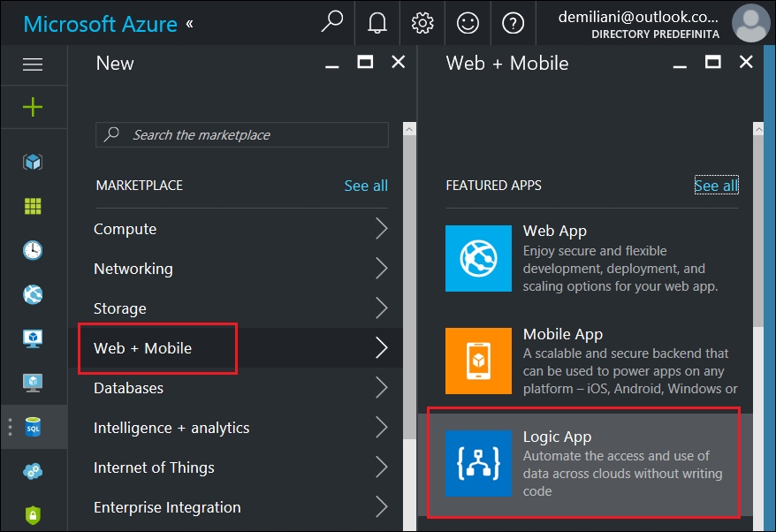The width and height of the screenshot is (776, 532).
Task: Open the Mobile App title
Action: 563,335
